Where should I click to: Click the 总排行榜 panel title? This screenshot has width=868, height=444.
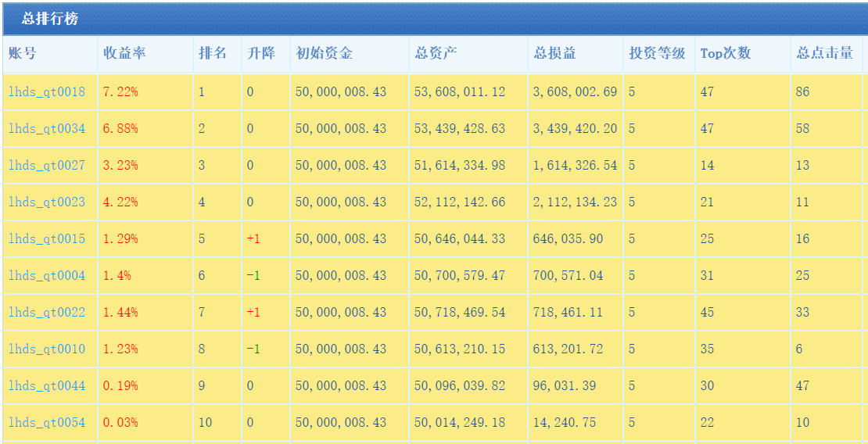click(50, 19)
